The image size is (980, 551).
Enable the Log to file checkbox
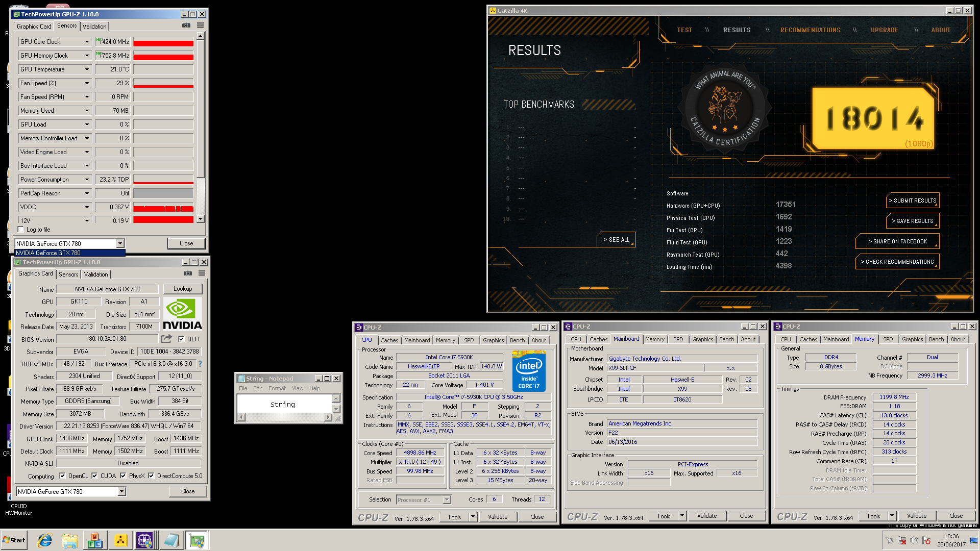point(21,230)
